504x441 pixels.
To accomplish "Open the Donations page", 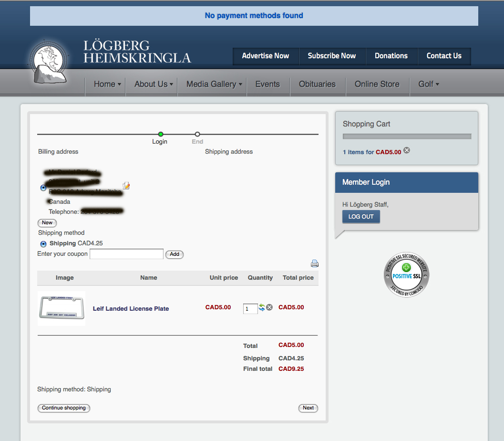I will pos(391,56).
